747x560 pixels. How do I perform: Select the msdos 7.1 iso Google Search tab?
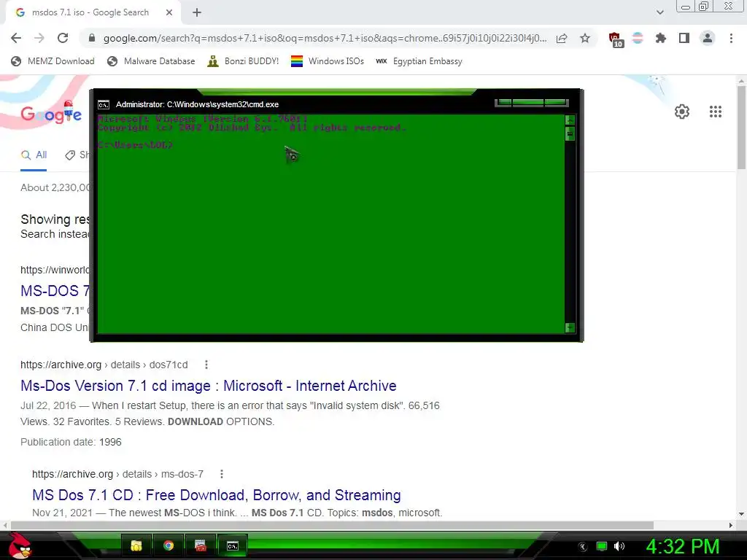click(90, 12)
